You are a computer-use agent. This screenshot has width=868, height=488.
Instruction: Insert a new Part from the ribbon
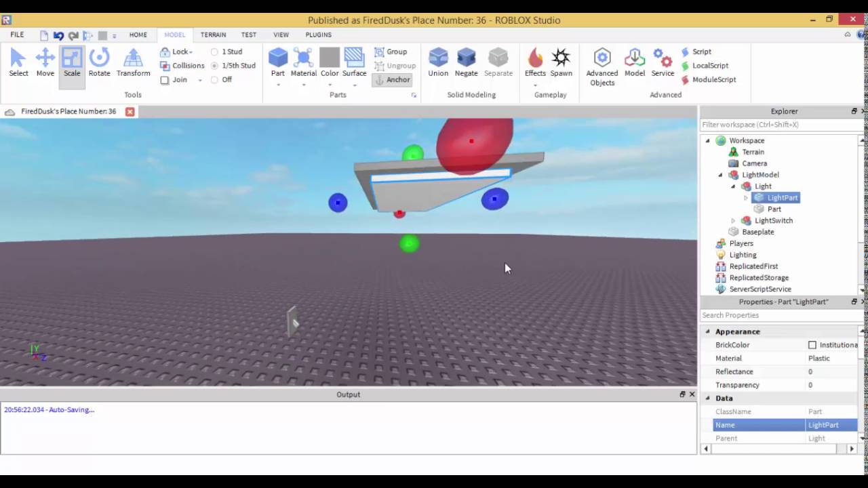[278, 62]
